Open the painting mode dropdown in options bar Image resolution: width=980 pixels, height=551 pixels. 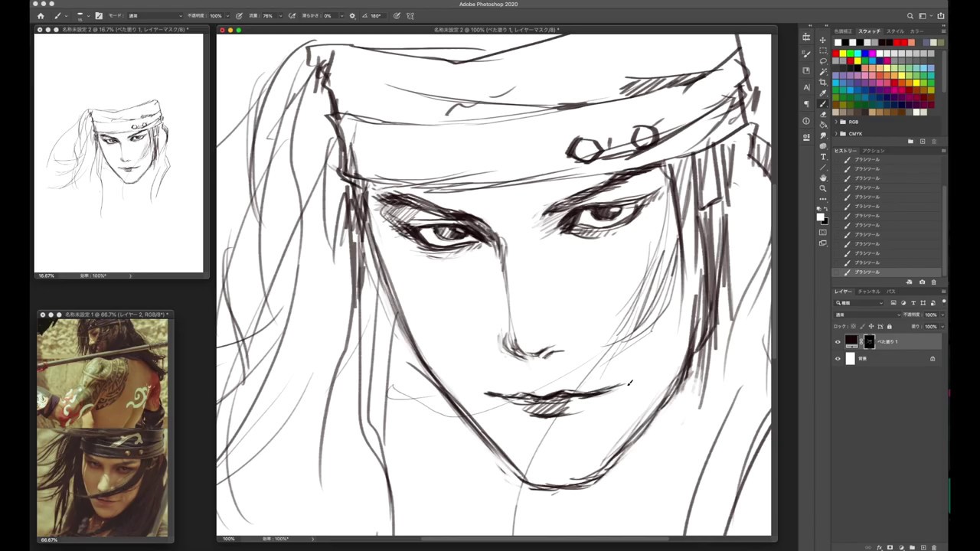[155, 15]
